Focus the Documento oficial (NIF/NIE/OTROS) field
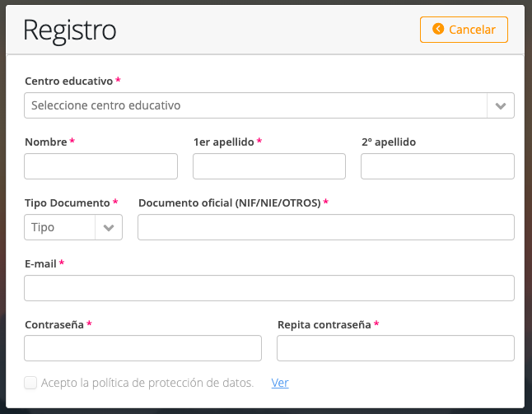The width and height of the screenshot is (532, 414). (326, 227)
